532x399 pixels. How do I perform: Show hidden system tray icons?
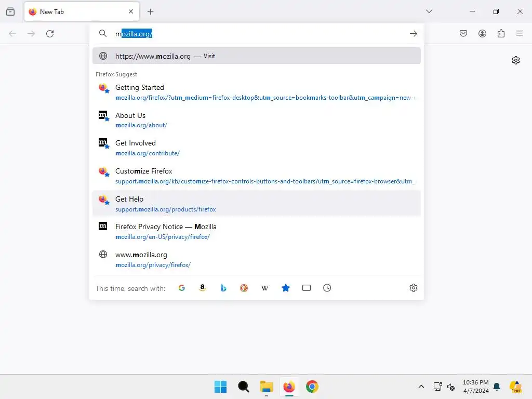point(421,387)
